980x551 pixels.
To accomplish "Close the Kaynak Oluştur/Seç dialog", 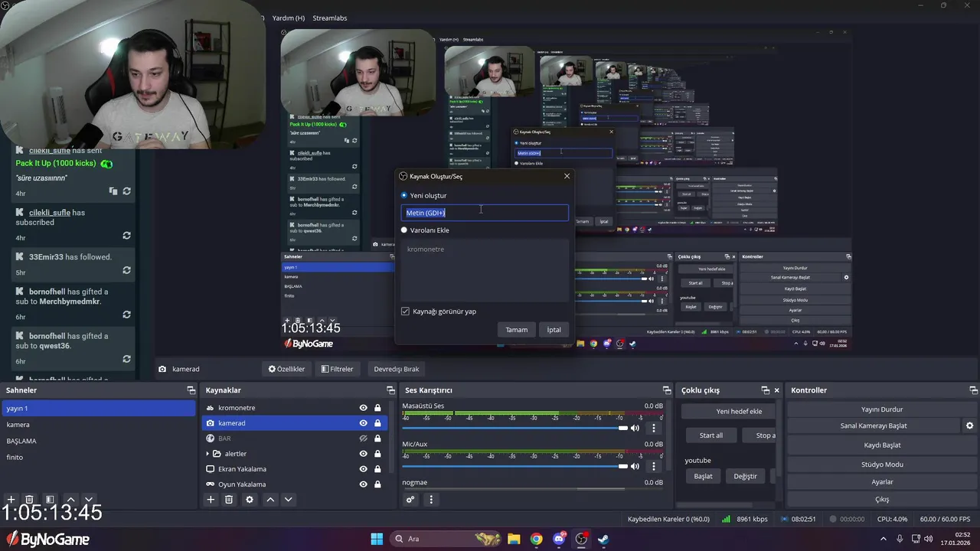I will 567,176.
